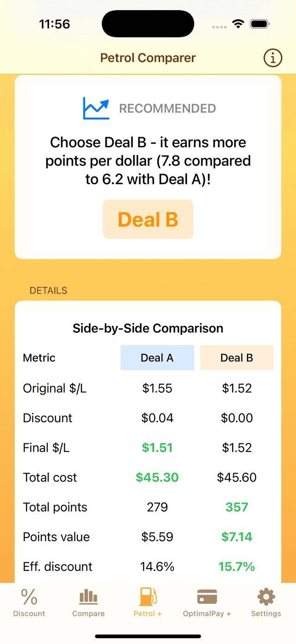296x644 pixels.
Task: Tap the battery status icon
Action: pos(260,24)
